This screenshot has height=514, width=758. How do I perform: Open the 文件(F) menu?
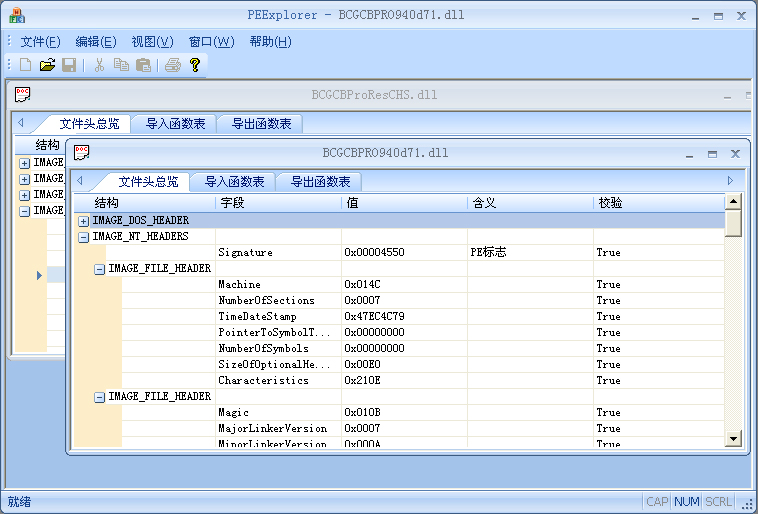click(x=40, y=42)
